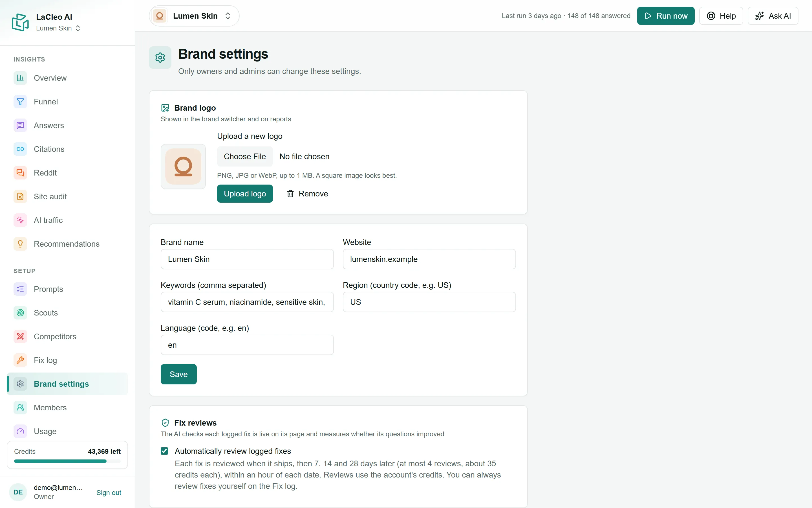Click the Website input field
The width and height of the screenshot is (812, 508).
tap(429, 259)
